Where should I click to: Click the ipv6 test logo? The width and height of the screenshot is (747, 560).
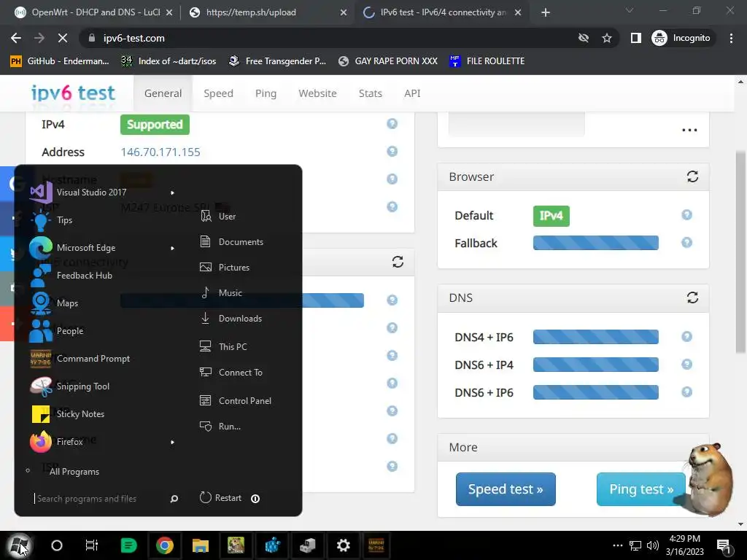(x=73, y=93)
